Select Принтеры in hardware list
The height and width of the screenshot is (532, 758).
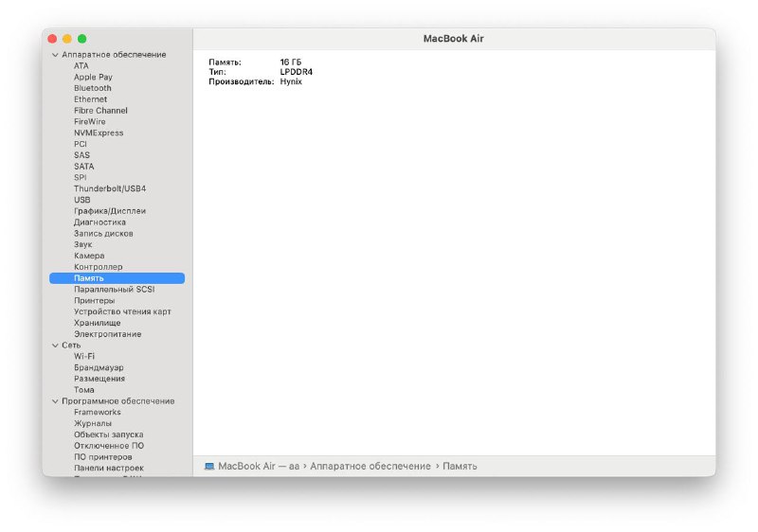click(94, 300)
